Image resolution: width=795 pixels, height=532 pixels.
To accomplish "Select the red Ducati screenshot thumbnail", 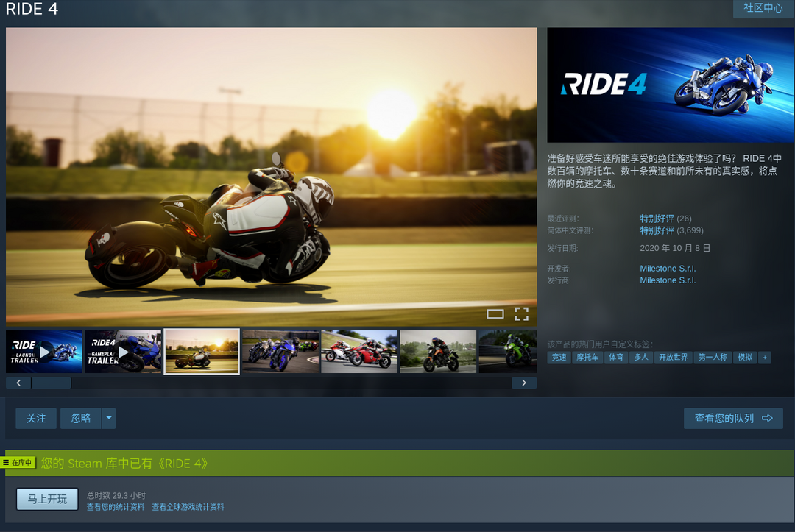I will tap(359, 352).
